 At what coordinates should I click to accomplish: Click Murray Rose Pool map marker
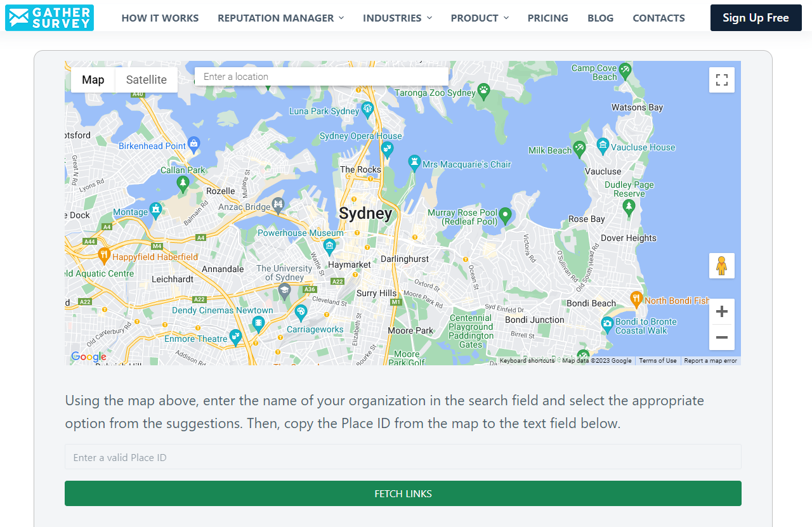[505, 215]
